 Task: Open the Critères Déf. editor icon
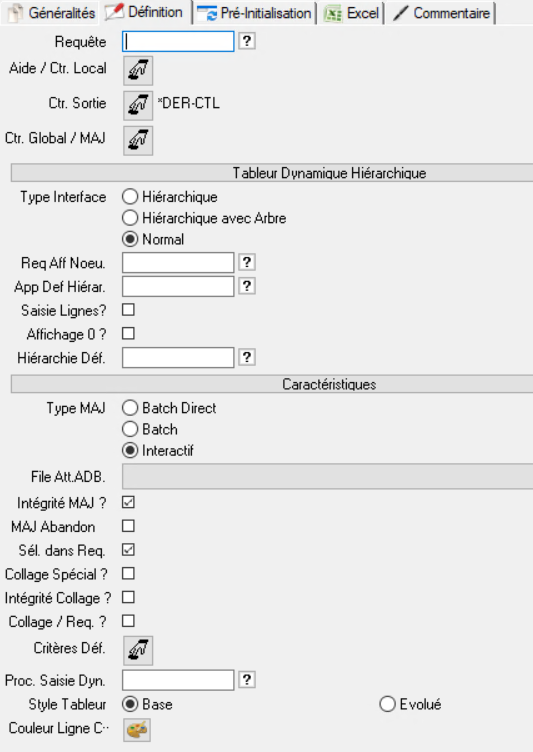138,650
